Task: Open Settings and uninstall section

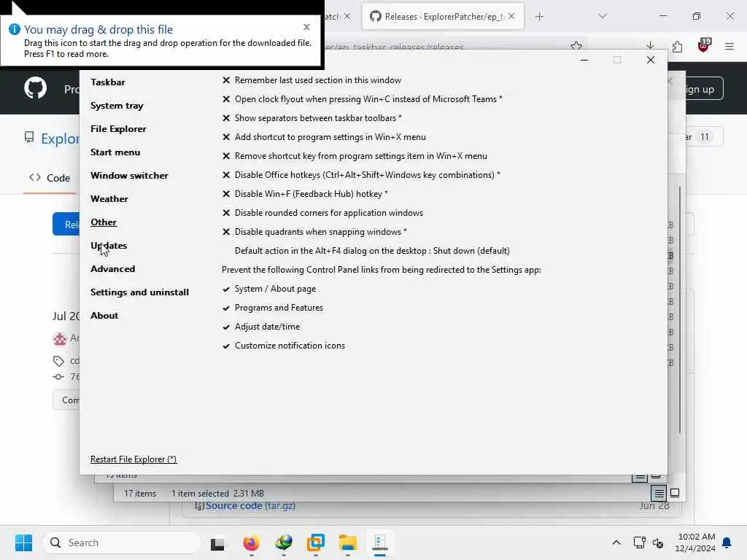Action: coord(139,292)
